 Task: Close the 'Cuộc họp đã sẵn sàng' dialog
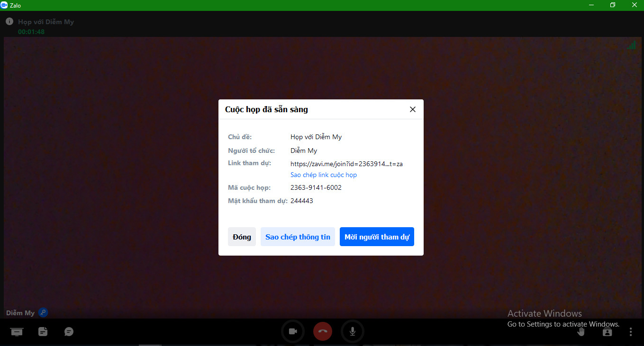point(412,109)
